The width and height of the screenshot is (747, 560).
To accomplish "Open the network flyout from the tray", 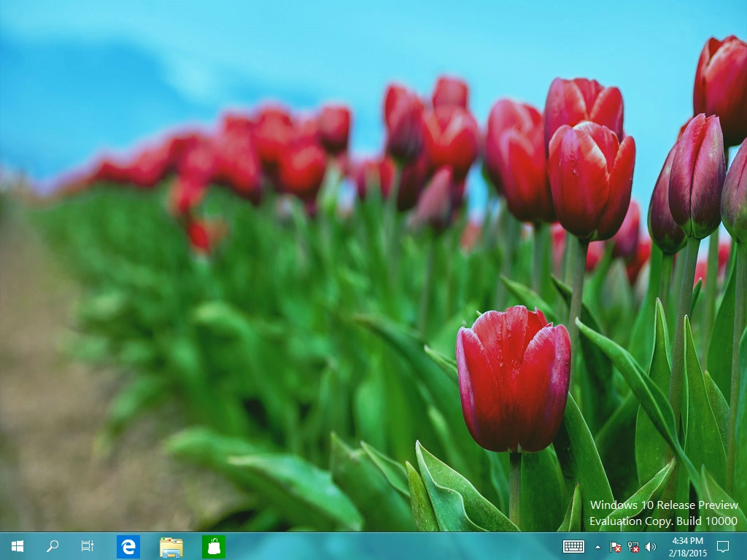I will (632, 546).
